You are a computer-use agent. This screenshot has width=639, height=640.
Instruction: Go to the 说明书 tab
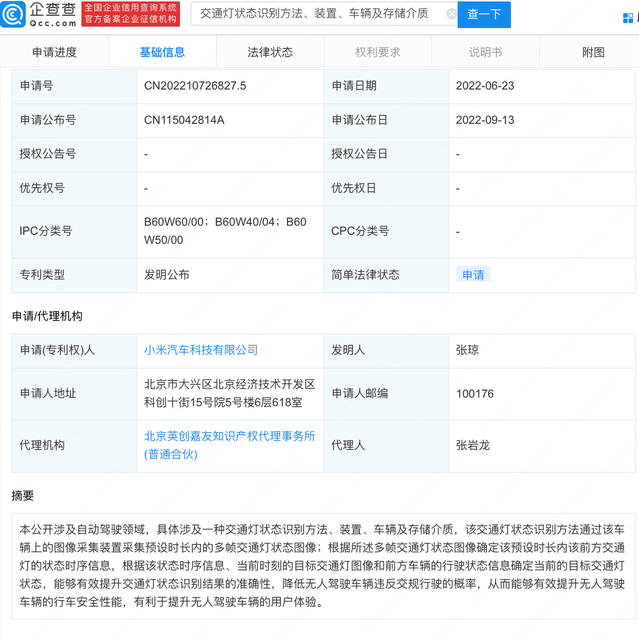click(x=485, y=52)
